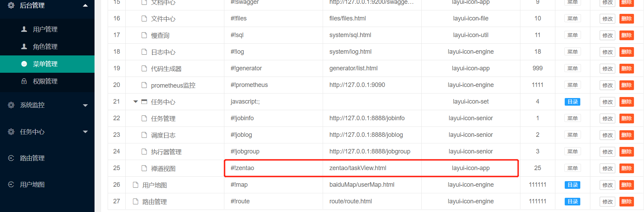Click the folder icon of 任务中心 table row
The height and width of the screenshot is (212, 644).
[x=144, y=101]
